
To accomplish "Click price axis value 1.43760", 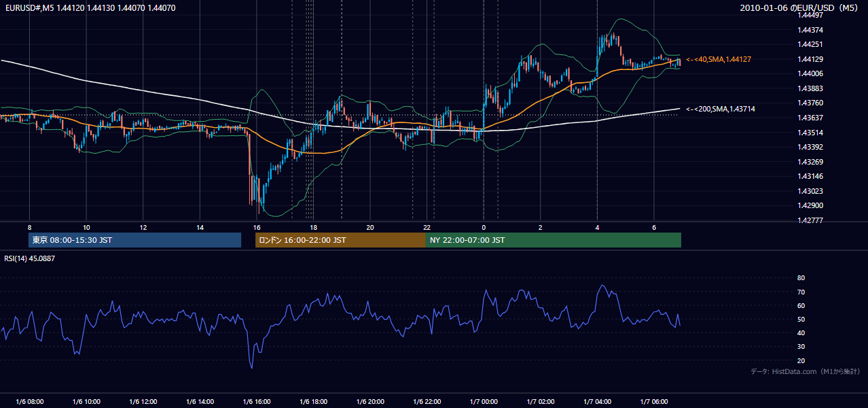I will [810, 103].
